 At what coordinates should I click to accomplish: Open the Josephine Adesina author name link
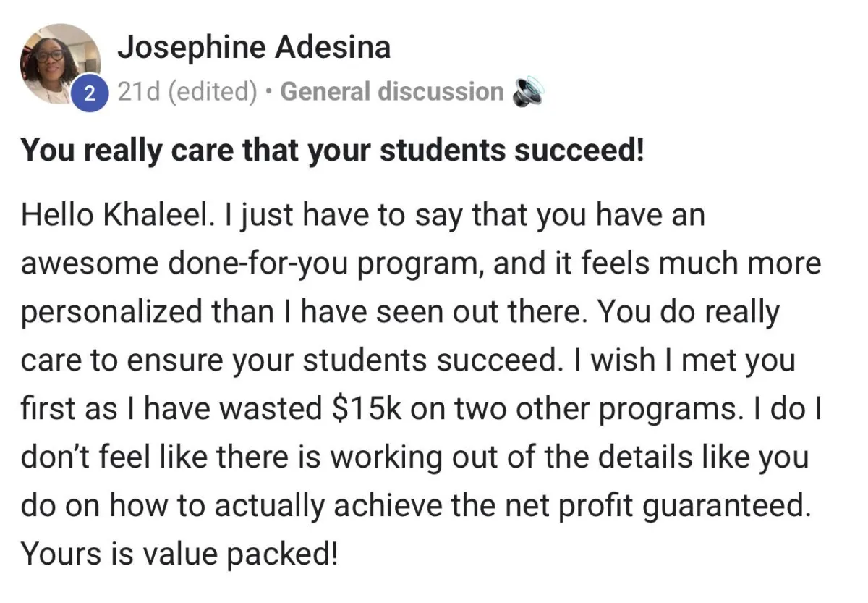point(254,48)
